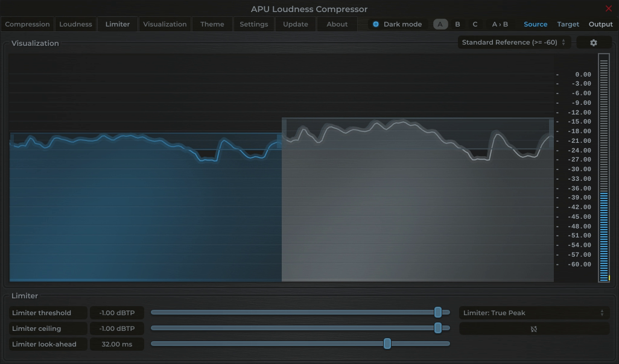Disable Dark mode

click(376, 24)
